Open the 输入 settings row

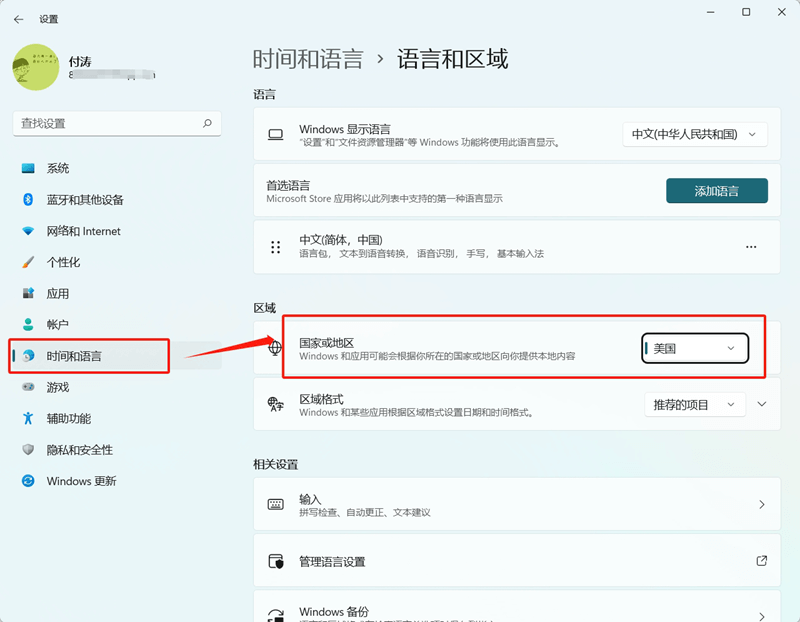[516, 505]
